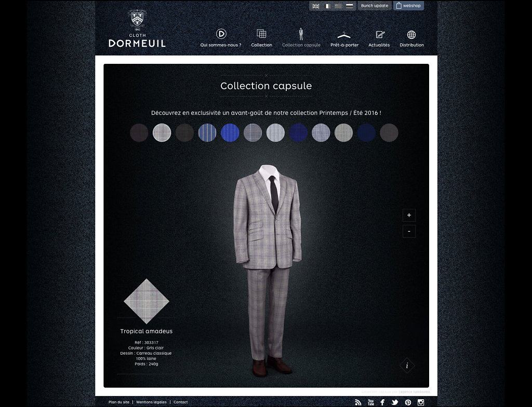Choose the horizontal-striped flag language option
Viewport: 532px width, 407px height.
(349, 6)
